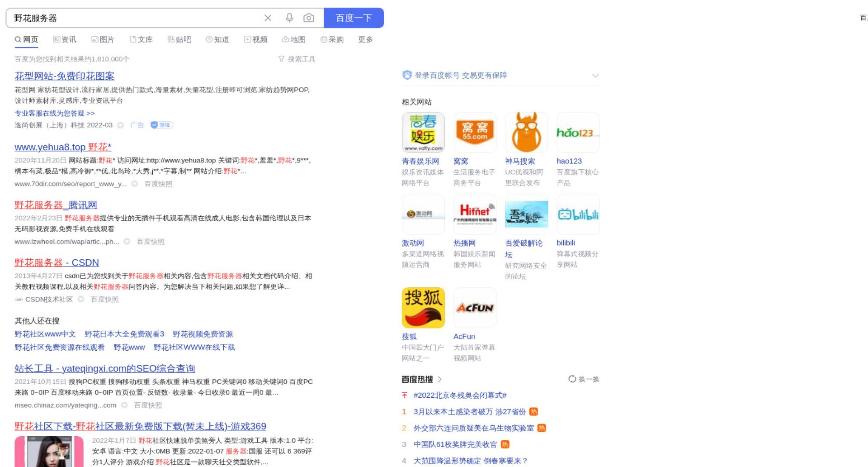Click the 青春娱乐网 site logo
The image size is (868, 467).
click(x=423, y=132)
